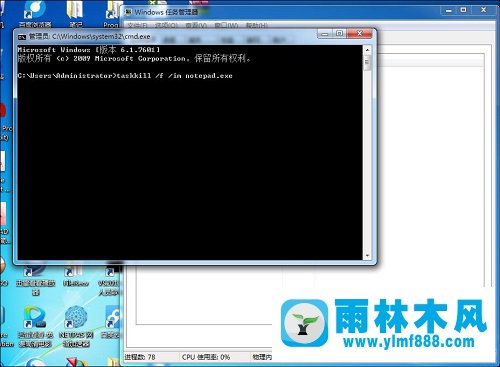Click the process count '78' status entry
This screenshot has width=500, height=367.
pos(140,357)
